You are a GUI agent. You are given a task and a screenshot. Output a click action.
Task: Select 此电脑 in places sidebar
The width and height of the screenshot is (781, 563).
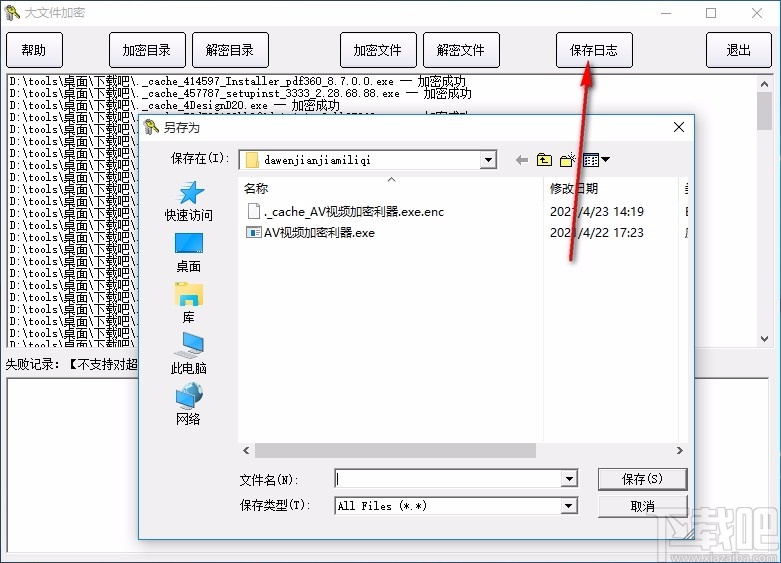[189, 354]
